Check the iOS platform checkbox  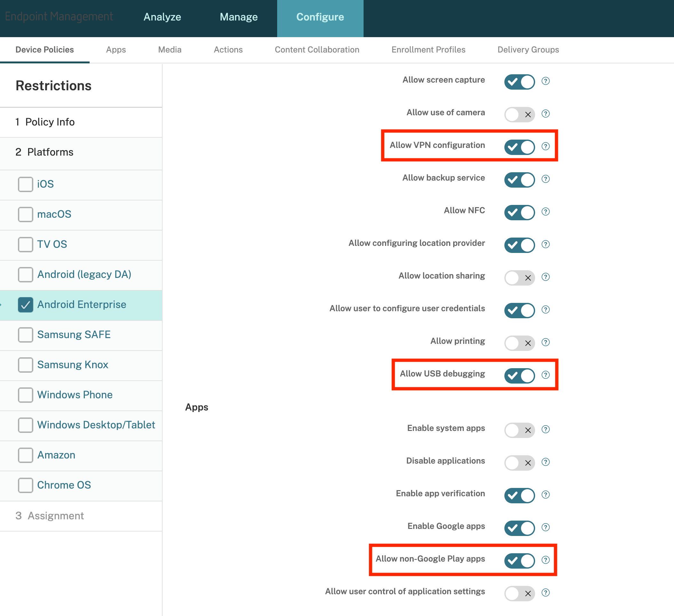(x=25, y=184)
